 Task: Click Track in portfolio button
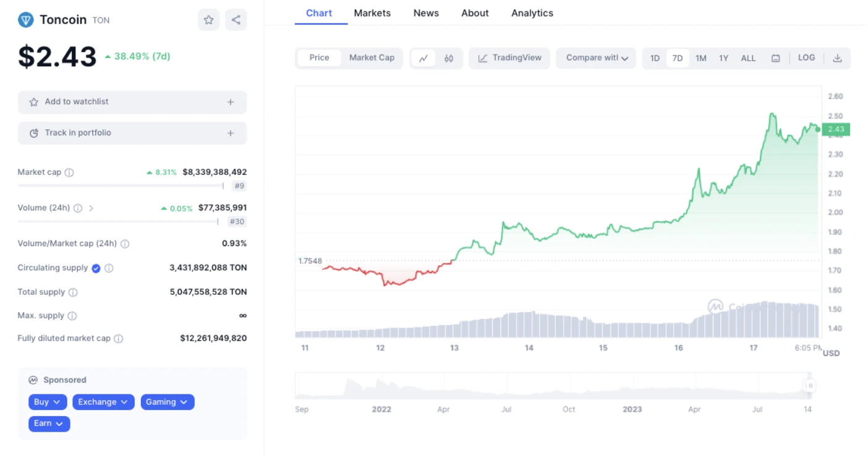(132, 133)
